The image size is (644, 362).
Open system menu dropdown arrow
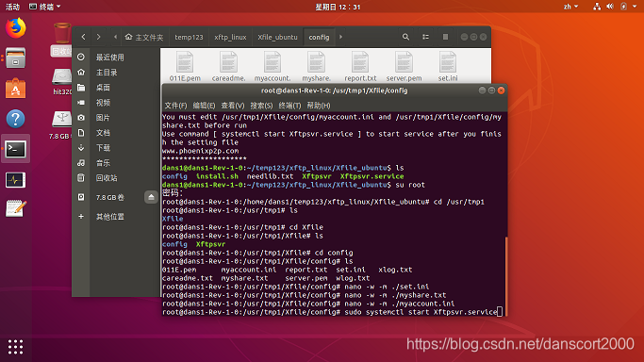[635, 7]
